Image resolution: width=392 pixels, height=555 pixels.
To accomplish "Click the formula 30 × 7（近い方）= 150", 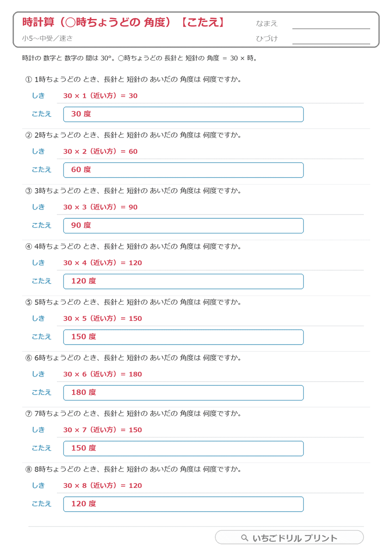I will point(103,430).
